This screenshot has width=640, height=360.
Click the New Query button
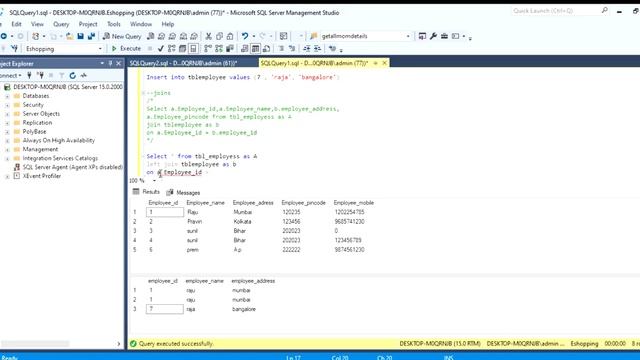[122, 36]
